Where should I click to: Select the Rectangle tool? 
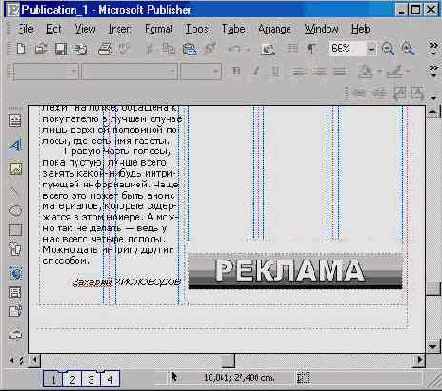pyautogui.click(x=15, y=230)
